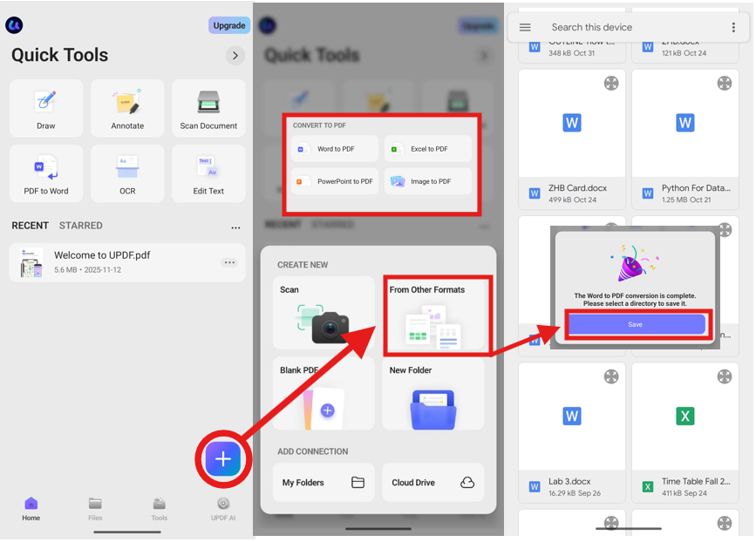Expand preview of ZHB Card.docx
The image size is (756, 542).
click(x=611, y=84)
